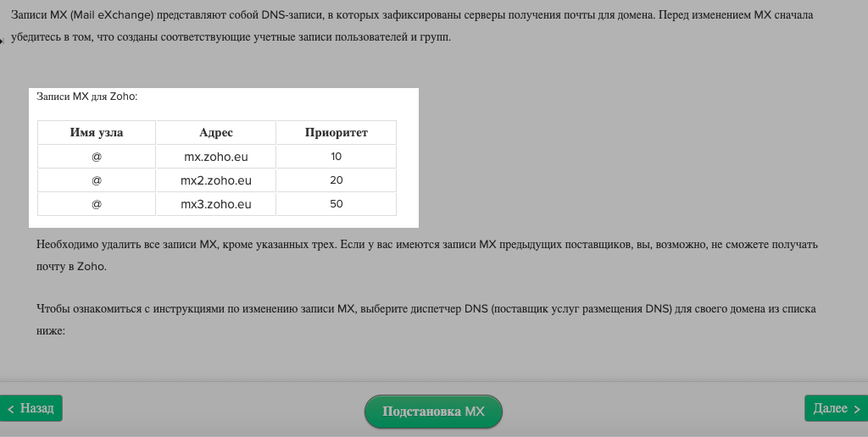Click the @ host cell in mx3.zoho.eu row
Viewport: 868px width, 437px height.
(97, 204)
